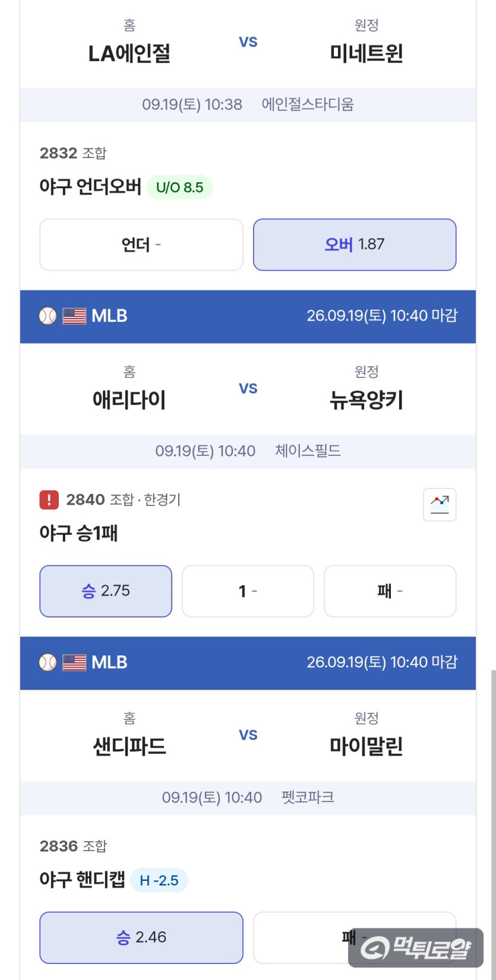The image size is (496, 980).
Task: Open 뉴욕양키 away team name
Action: 367,401
